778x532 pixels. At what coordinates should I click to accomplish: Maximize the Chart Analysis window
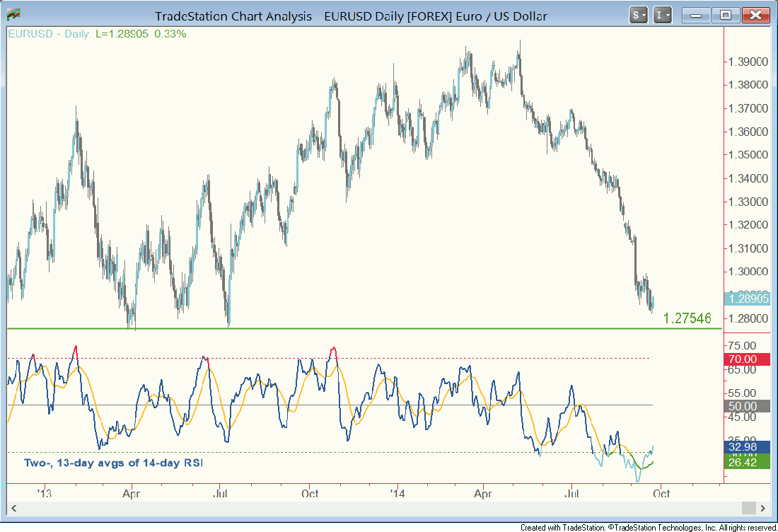click(724, 15)
